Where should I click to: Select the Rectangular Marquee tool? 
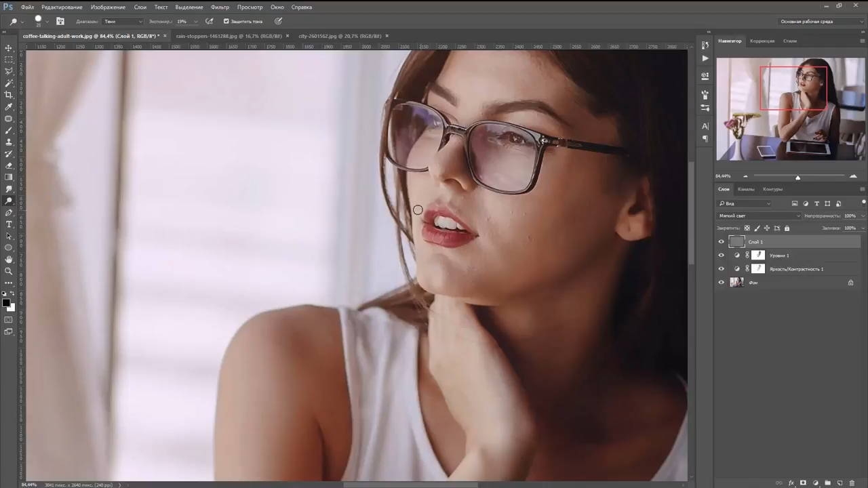pyautogui.click(x=9, y=60)
